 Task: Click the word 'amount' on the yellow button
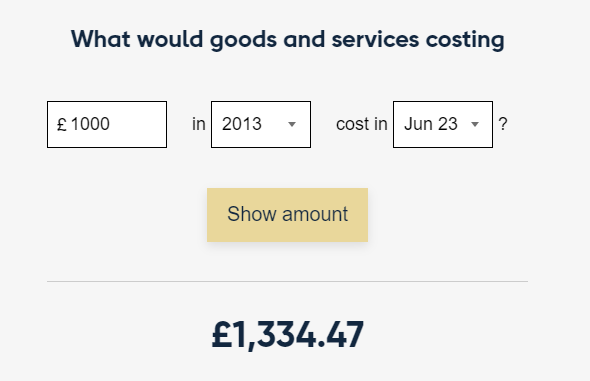[315, 214]
